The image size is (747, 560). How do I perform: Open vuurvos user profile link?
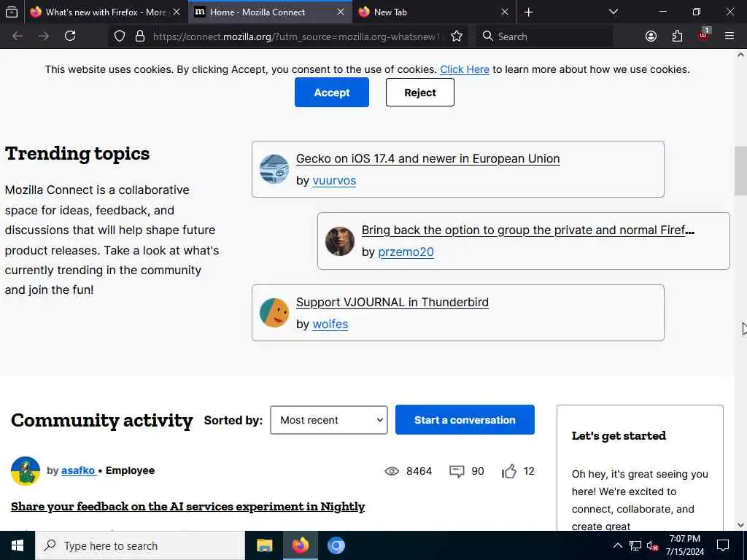pos(334,181)
